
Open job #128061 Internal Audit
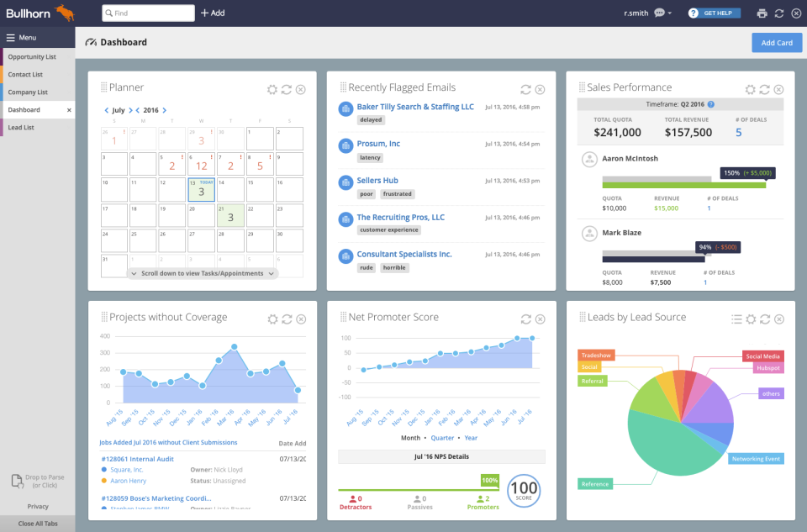click(x=137, y=459)
